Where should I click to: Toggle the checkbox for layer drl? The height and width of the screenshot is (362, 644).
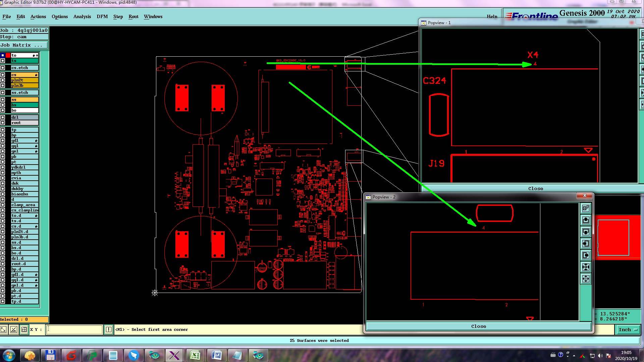(3, 117)
